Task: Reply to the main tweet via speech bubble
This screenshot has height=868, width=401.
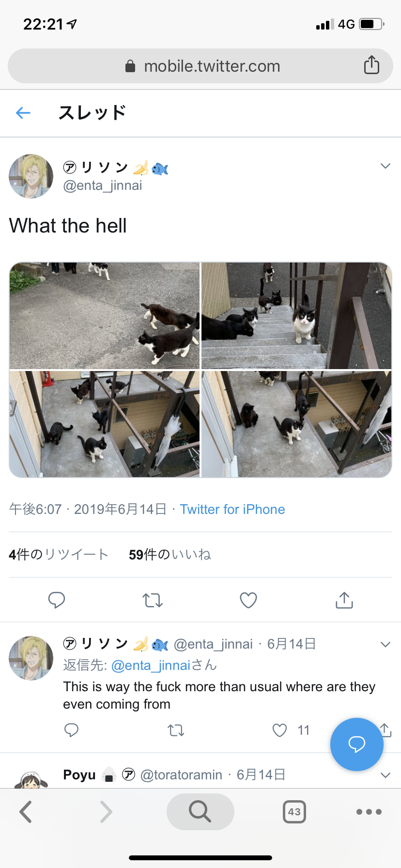Action: (57, 600)
